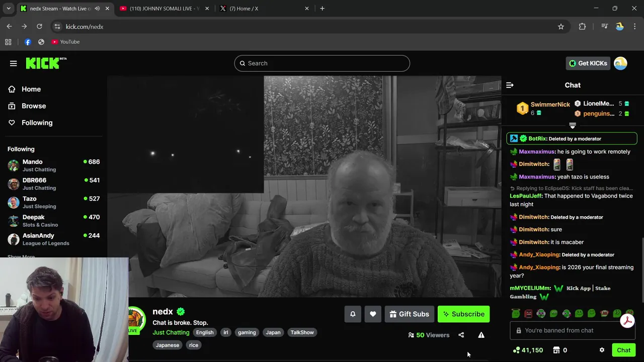644x362 pixels.
Task: Open the YouTube bookmark
Action: tap(65, 42)
